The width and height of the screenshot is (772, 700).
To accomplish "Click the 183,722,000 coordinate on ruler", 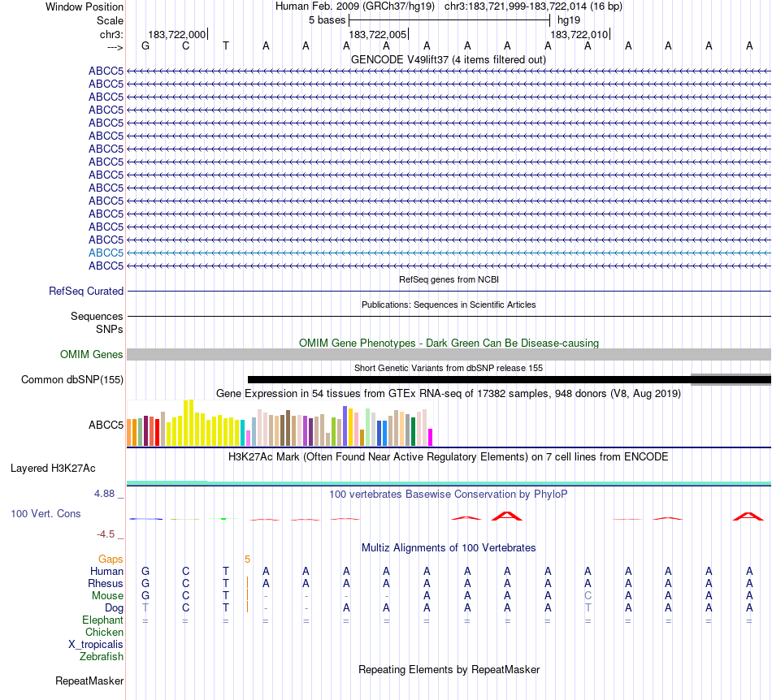I will coord(177,34).
